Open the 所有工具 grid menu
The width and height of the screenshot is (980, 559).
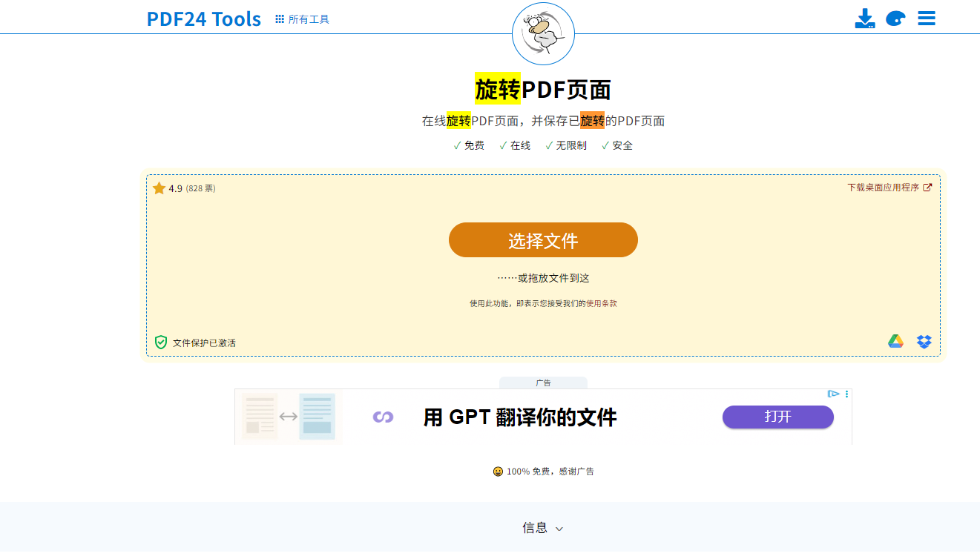(302, 19)
